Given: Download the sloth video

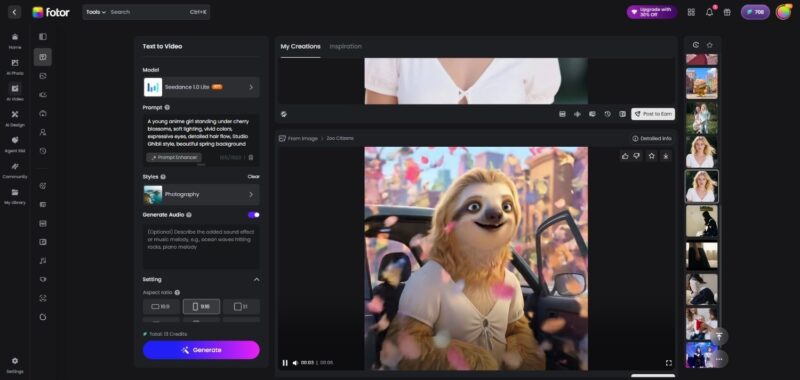Looking at the screenshot, I should (x=666, y=156).
